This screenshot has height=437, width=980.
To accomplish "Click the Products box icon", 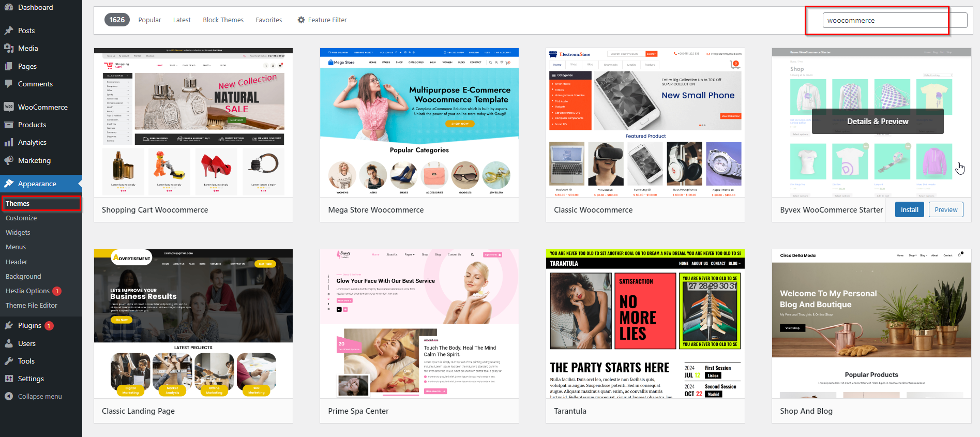I will pyautogui.click(x=9, y=125).
